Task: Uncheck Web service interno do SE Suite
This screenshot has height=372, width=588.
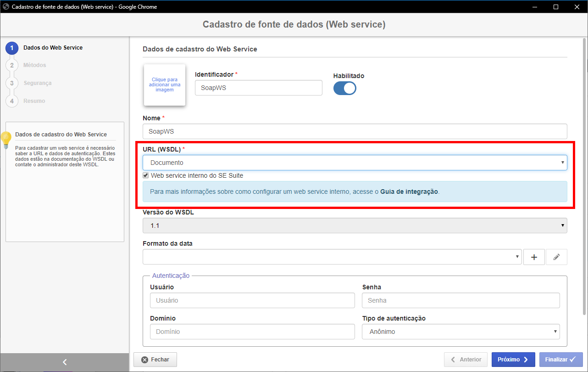Action: point(146,175)
